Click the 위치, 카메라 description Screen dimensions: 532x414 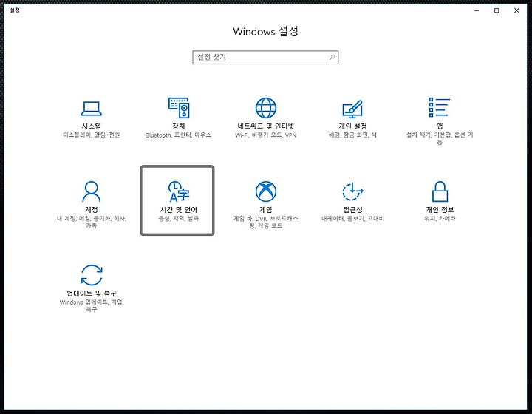[440, 219]
